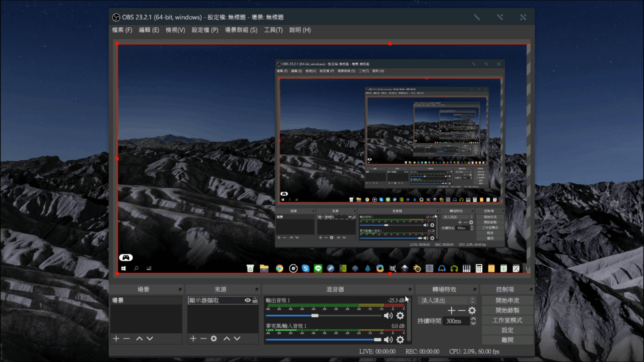This screenshot has height=362, width=644.
Task: Remove the transition with the 轉場特效 minus icon
Action: point(462,311)
